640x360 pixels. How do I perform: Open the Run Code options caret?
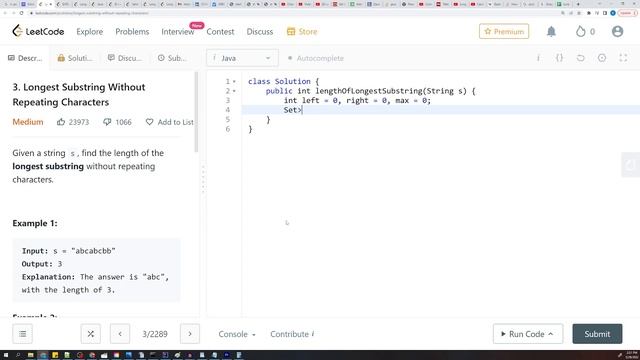551,334
